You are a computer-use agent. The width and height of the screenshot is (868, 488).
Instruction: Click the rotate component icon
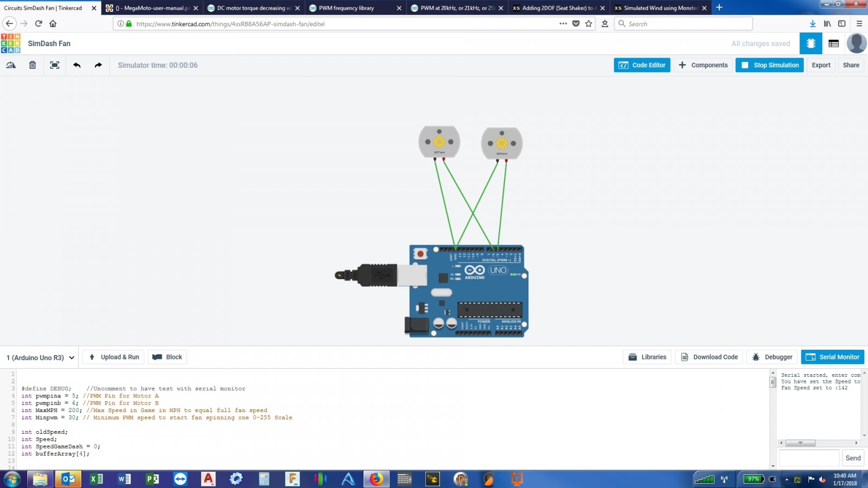(11, 65)
